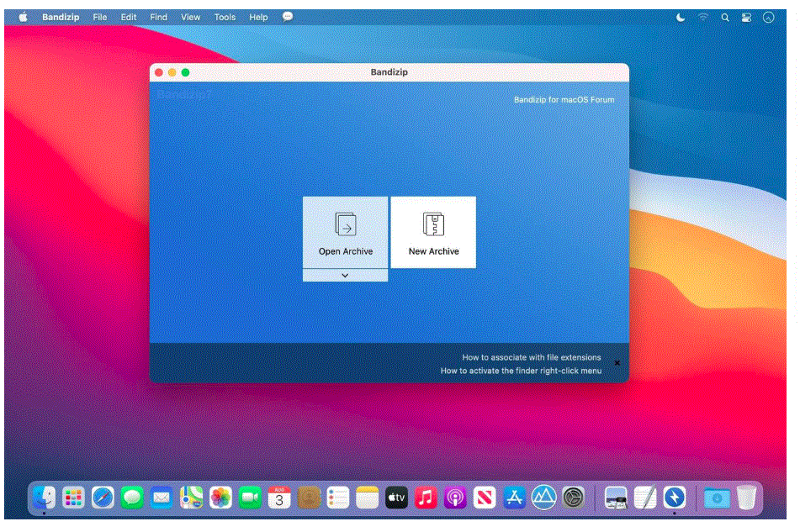
Task: Click the Bandizip lightning icon in dock
Action: [675, 498]
